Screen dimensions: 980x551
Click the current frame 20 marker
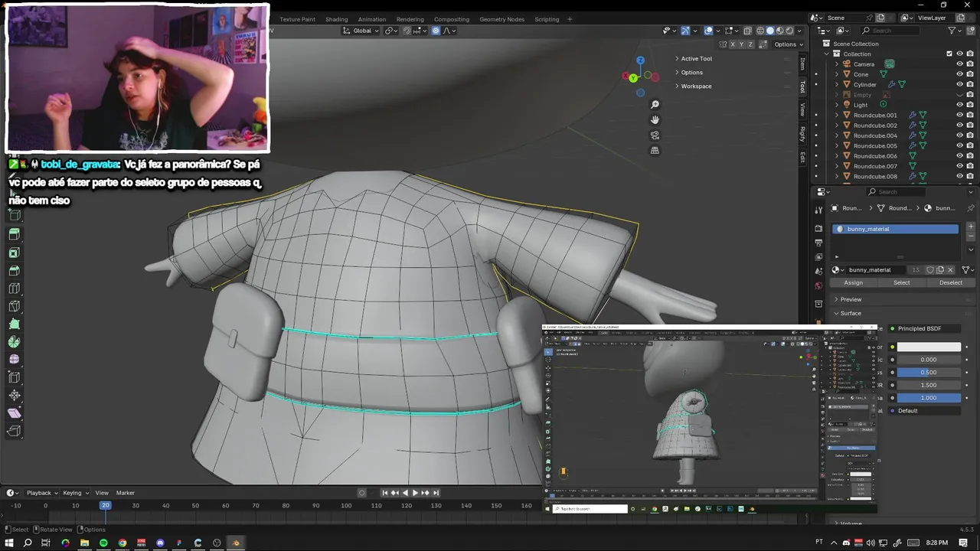point(106,506)
